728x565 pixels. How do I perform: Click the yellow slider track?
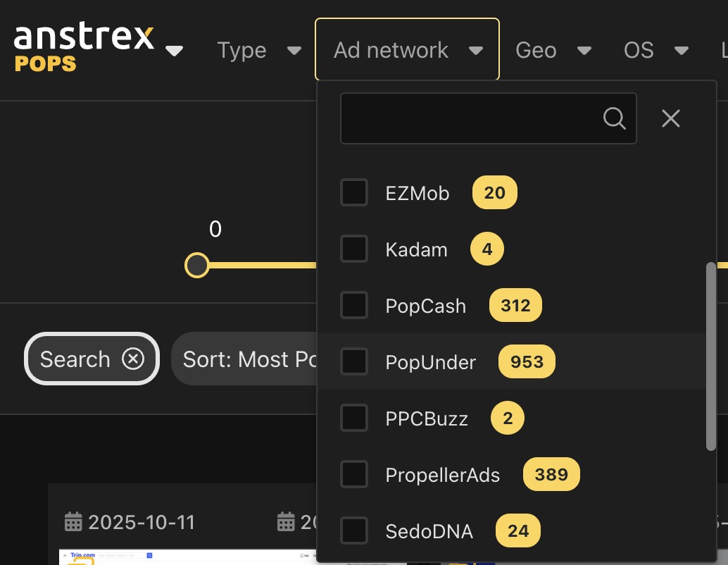(263, 266)
